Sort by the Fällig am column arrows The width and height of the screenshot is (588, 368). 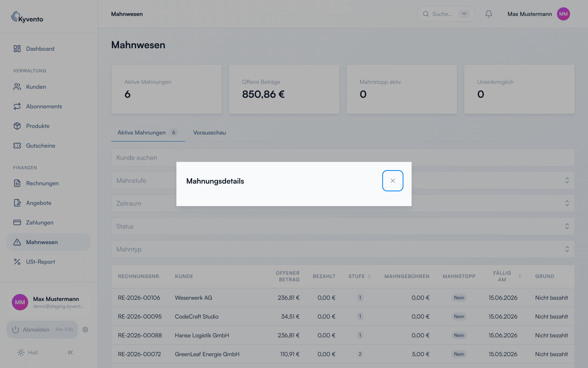click(520, 276)
